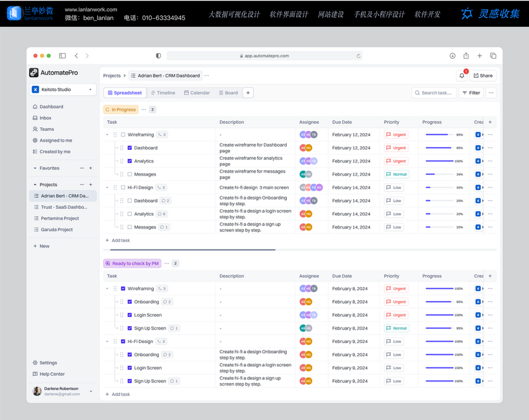The image size is (529, 420).
Task: Uncheck the Login Screen task under Ready Wireframing
Action: click(x=130, y=315)
